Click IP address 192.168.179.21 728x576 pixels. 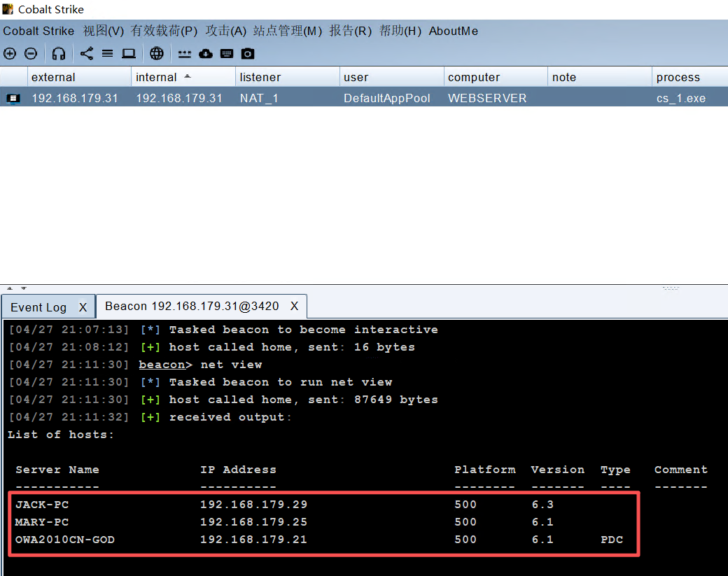pyautogui.click(x=253, y=540)
